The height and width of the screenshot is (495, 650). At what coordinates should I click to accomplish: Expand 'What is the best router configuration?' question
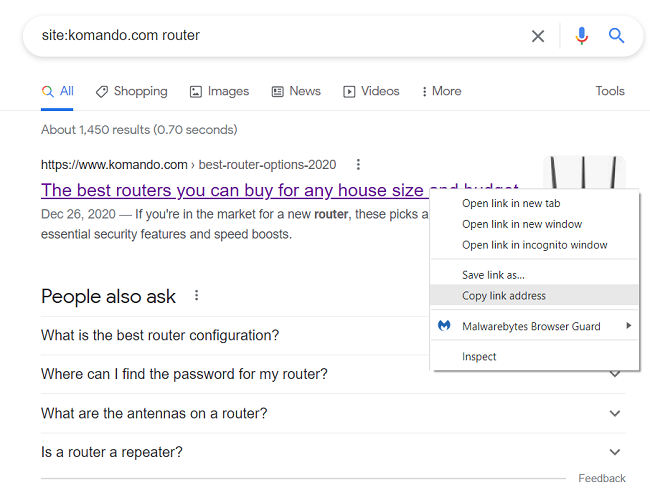235,335
